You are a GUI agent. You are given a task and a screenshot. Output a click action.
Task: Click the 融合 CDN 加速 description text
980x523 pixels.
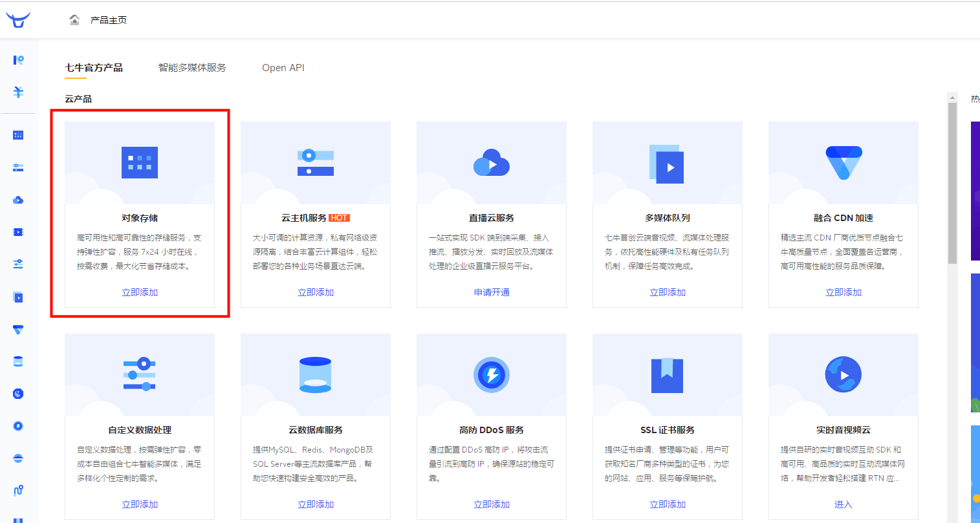point(844,252)
